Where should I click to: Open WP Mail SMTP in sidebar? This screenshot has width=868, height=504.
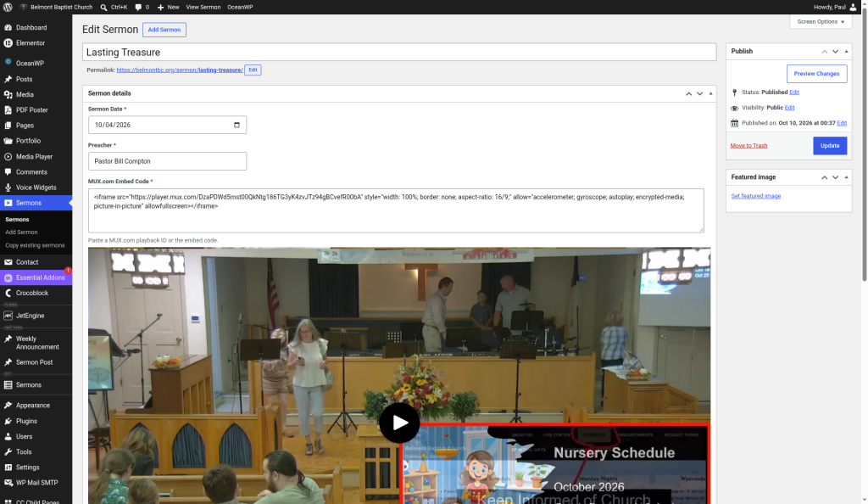tap(36, 483)
